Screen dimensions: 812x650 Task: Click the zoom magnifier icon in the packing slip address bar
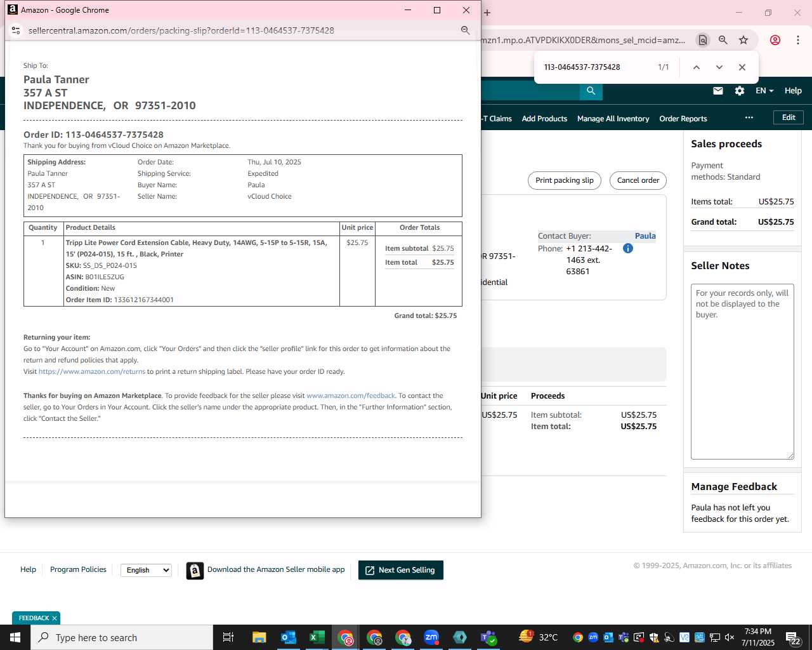coord(465,30)
